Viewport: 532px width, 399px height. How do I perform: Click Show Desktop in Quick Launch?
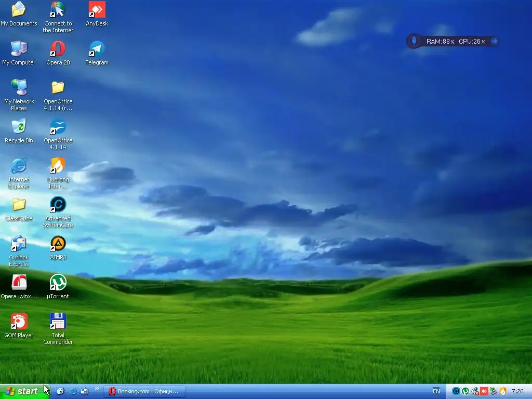(x=60, y=391)
